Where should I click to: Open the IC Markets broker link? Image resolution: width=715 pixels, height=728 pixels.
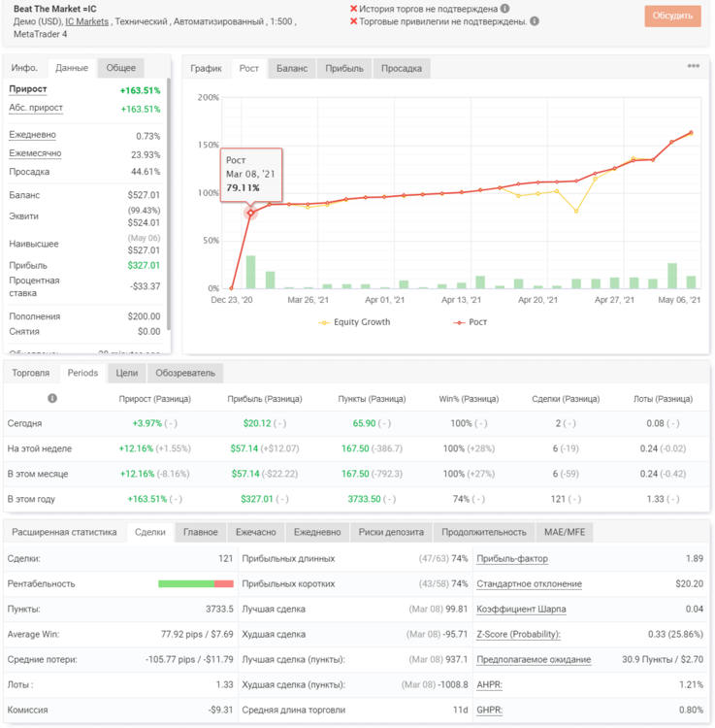click(x=86, y=21)
